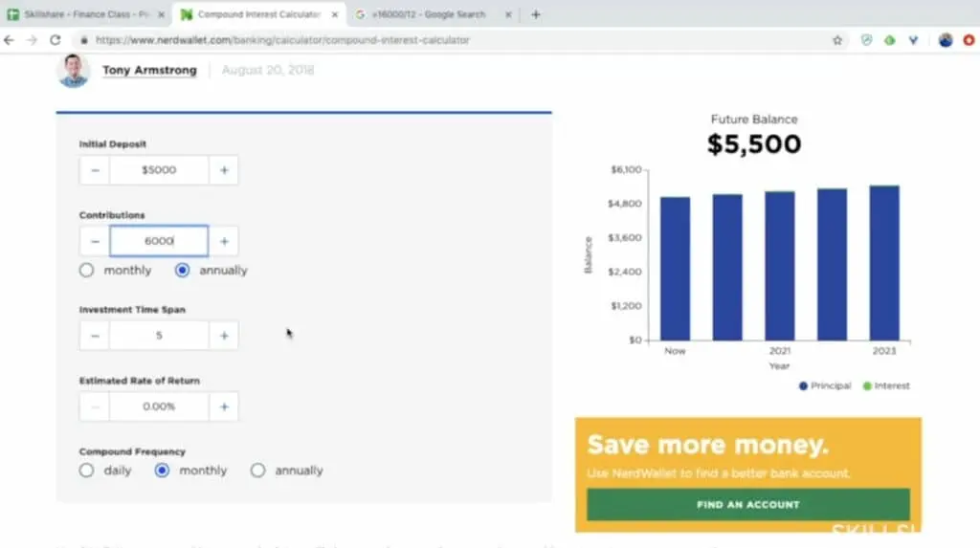Close the Skillshare Finance Class tab
Image resolution: width=980 pixels, height=548 pixels.
coord(161,14)
